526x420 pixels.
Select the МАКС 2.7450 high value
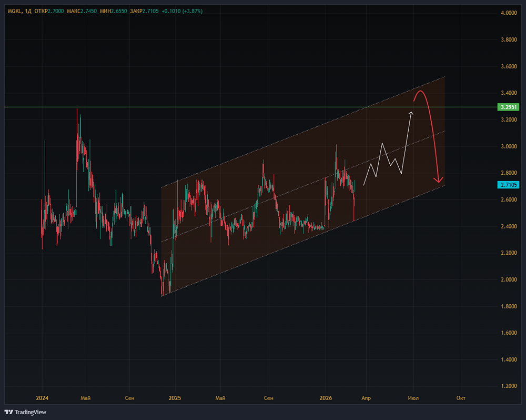click(x=82, y=11)
